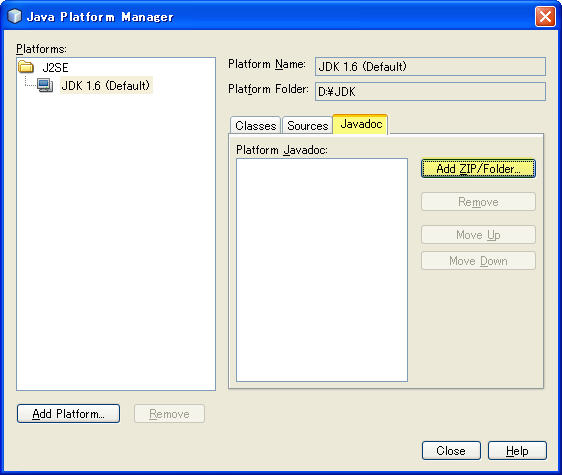Click the Platform Folder text field
Viewport: 562px width, 475px height.
point(430,91)
